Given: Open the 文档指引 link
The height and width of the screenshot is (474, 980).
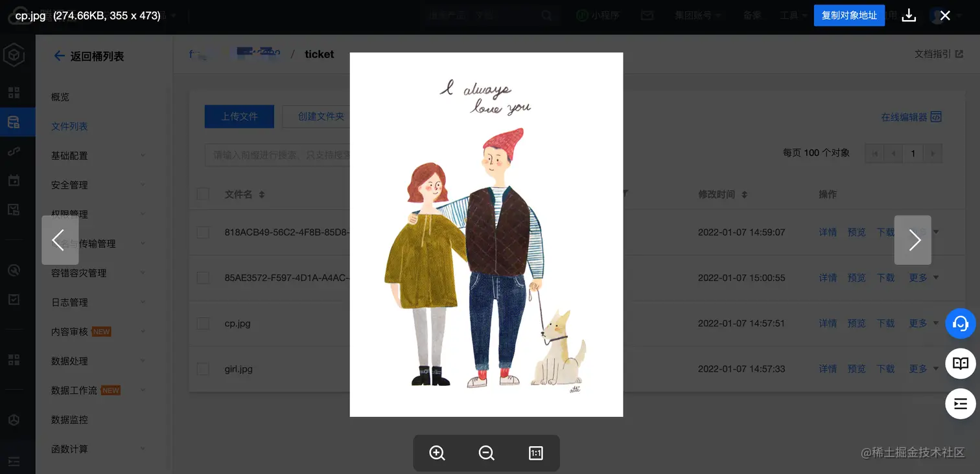Looking at the screenshot, I should [939, 54].
